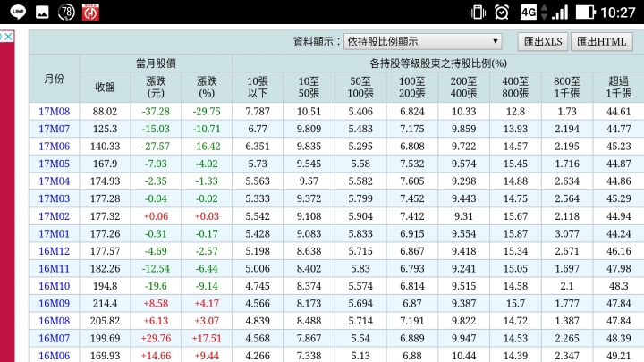Open the 16M06 month link
Screen dimensions: 644x362
[x=55, y=356]
